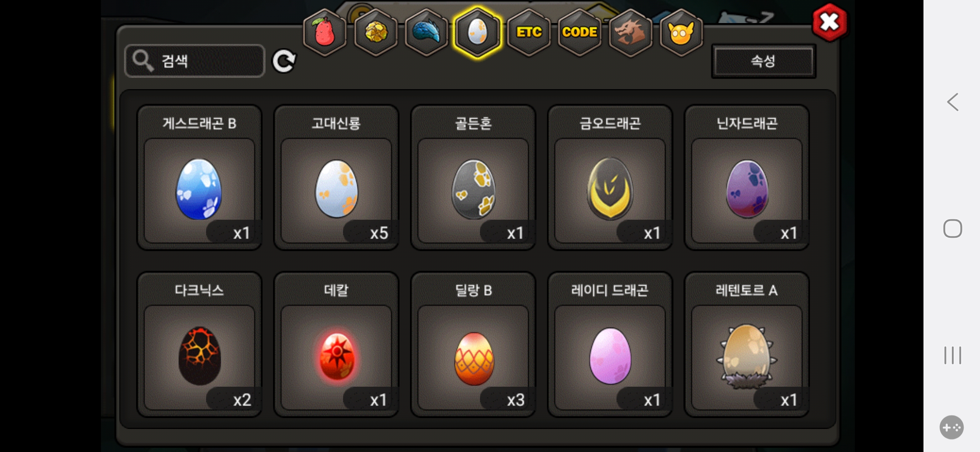Tap the Android back navigation arrow

[953, 102]
